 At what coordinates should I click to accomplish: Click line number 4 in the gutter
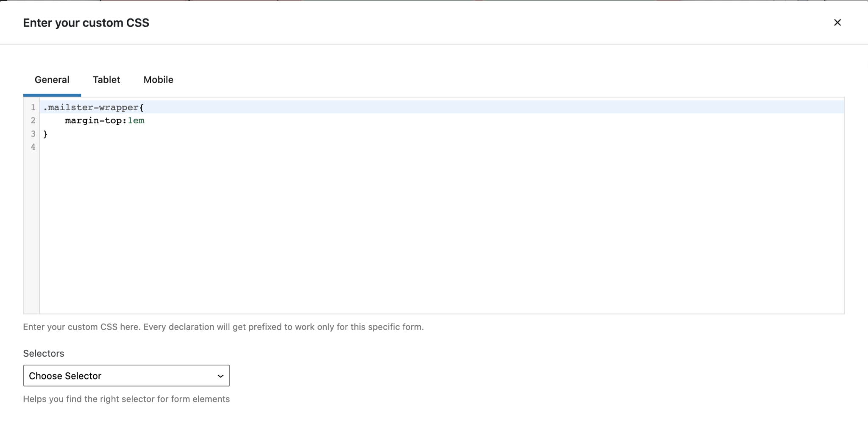click(33, 147)
